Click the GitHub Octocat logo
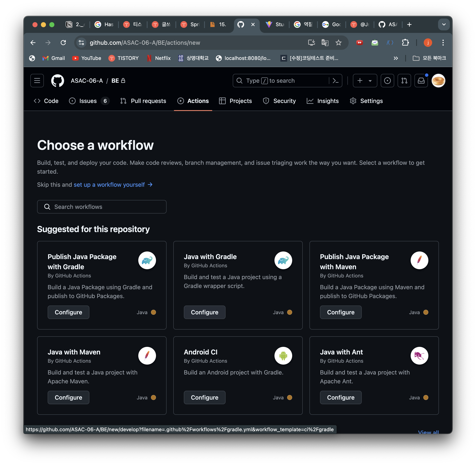 (58, 81)
